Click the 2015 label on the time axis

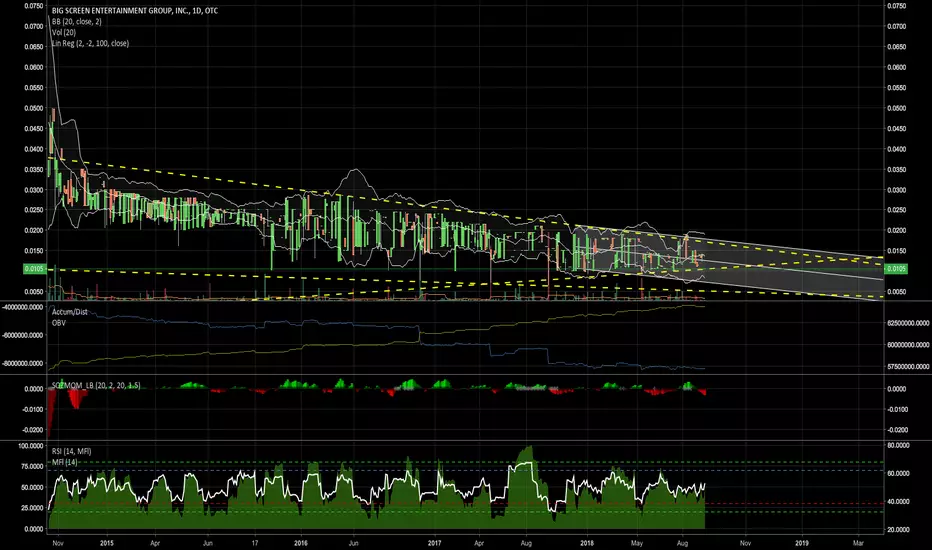coord(106,543)
